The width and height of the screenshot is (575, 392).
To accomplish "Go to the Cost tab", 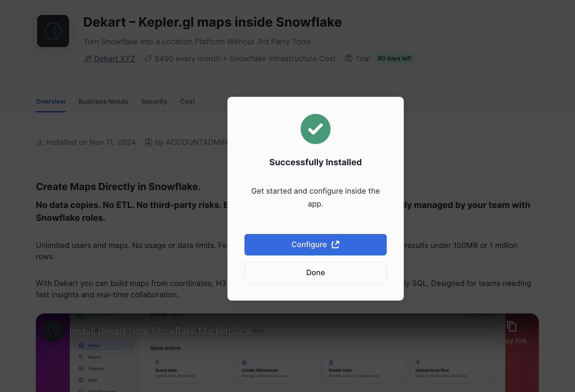I will pyautogui.click(x=187, y=102).
